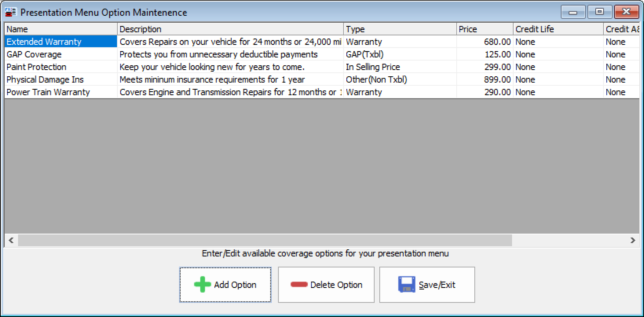644x317 pixels.
Task: Select the GAP Coverage row
Action: click(34, 54)
